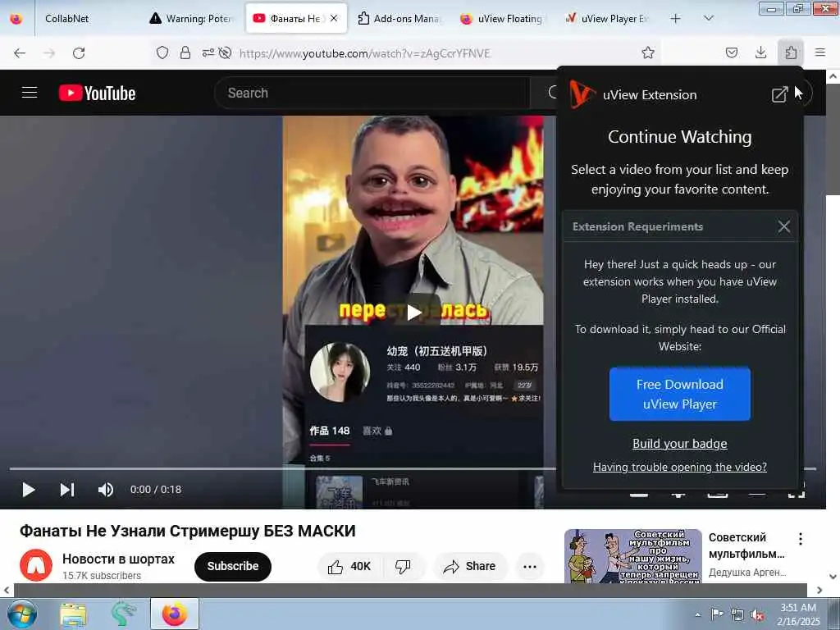Go back to previous page
This screenshot has height=630, width=840.
[x=20, y=53]
